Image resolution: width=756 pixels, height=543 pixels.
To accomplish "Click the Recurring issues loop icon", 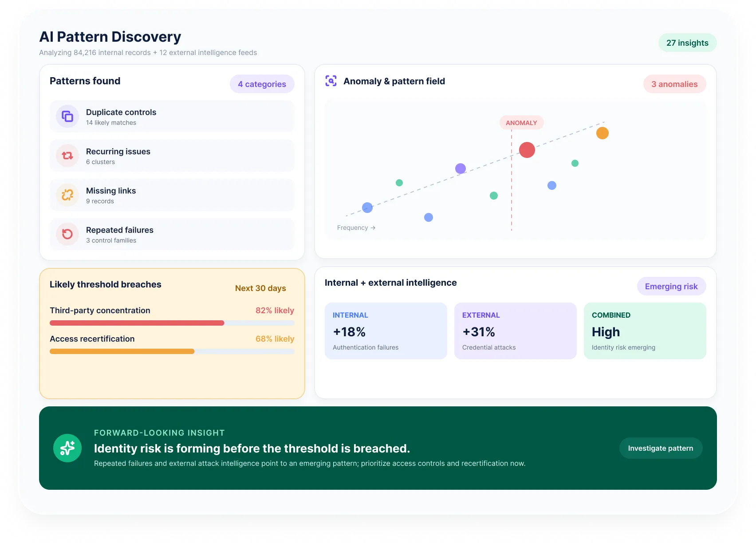I will (x=67, y=156).
